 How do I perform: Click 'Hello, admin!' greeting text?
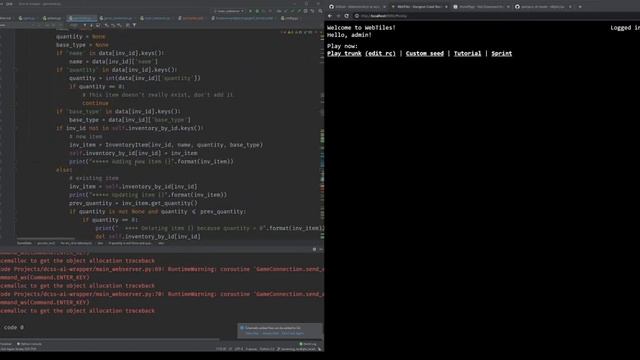(349, 35)
